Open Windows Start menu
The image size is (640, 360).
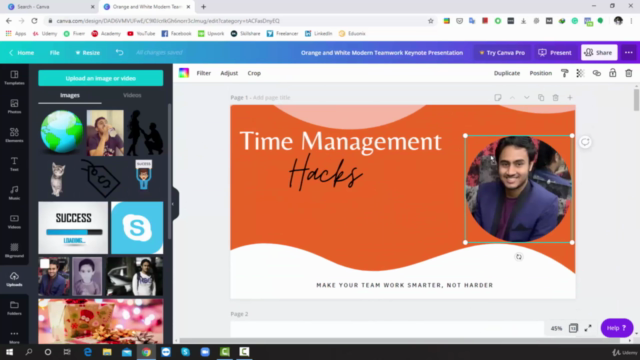tap(9, 352)
